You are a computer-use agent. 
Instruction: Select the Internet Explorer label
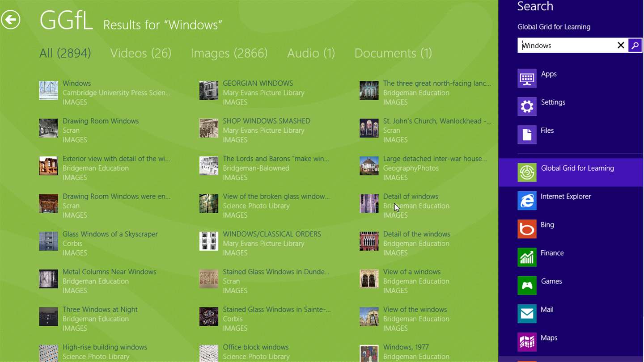coord(566,197)
